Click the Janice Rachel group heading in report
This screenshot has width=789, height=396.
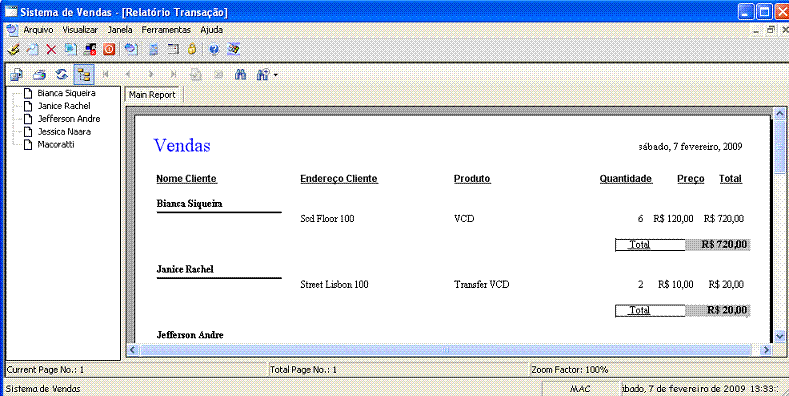click(x=185, y=269)
